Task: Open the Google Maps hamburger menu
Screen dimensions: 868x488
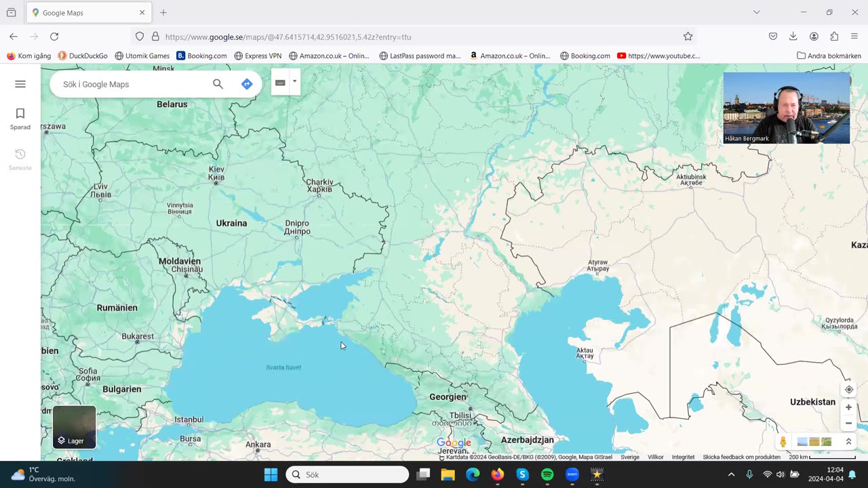Action: [20, 84]
